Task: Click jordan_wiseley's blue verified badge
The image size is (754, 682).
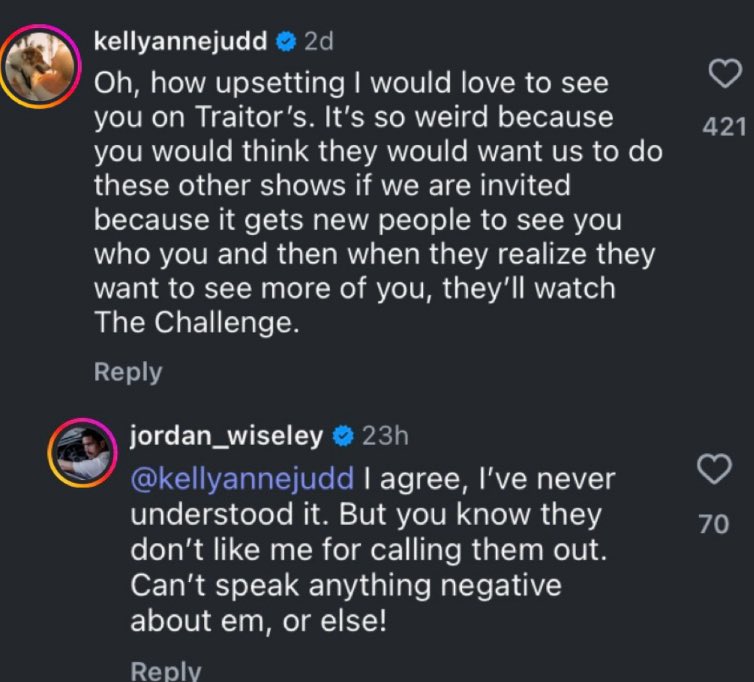Action: coord(341,436)
